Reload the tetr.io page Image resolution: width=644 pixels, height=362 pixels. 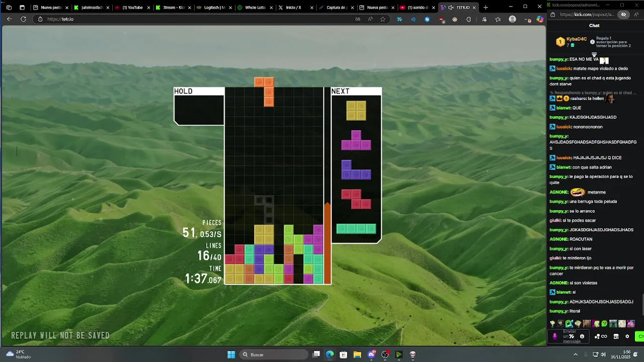pyautogui.click(x=23, y=19)
